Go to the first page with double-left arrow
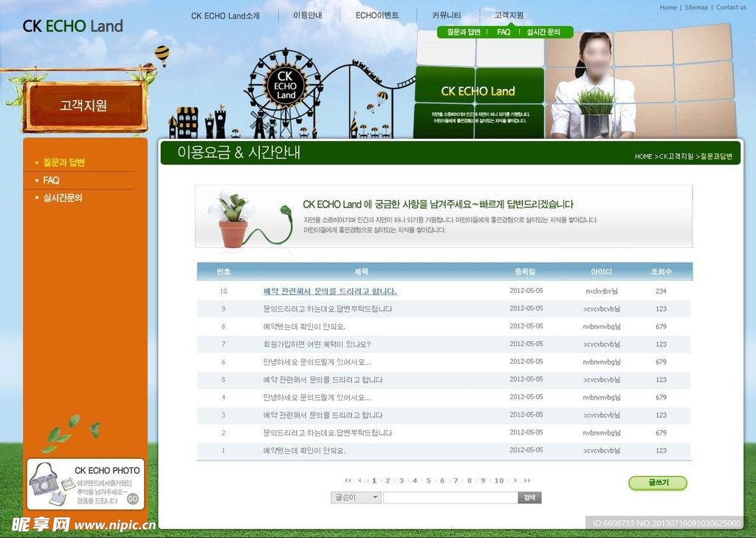The width and height of the screenshot is (756, 538). tap(348, 480)
